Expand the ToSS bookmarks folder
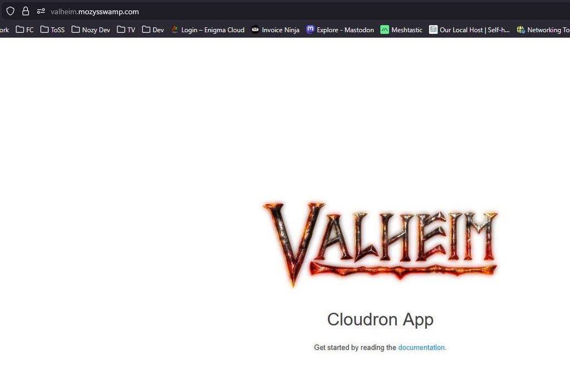Image resolution: width=570 pixels, height=392 pixels. pos(53,30)
